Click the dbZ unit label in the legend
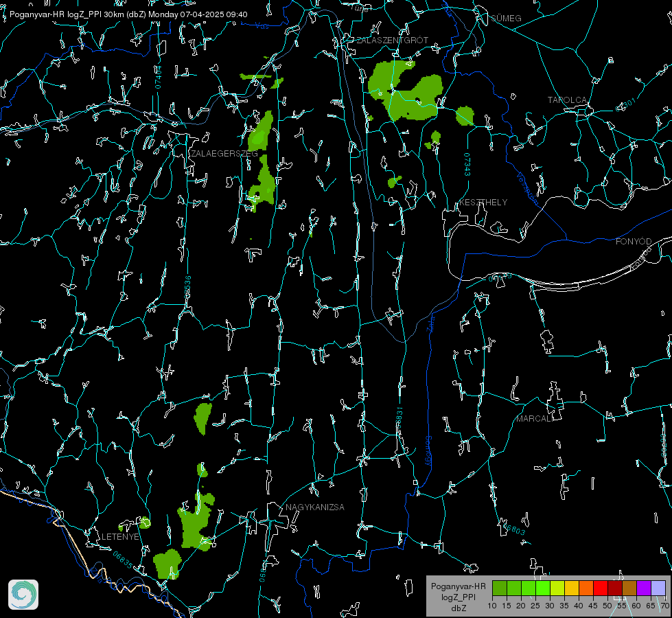The image size is (672, 618). tap(458, 608)
